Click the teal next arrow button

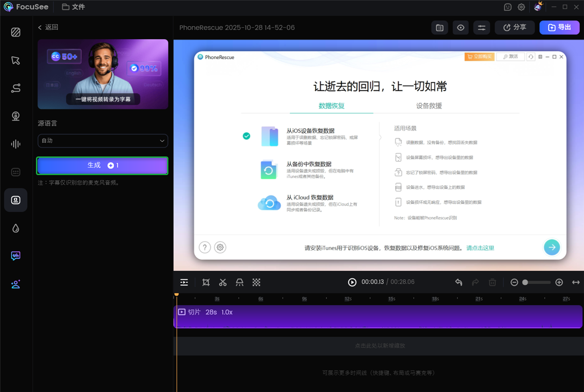552,247
